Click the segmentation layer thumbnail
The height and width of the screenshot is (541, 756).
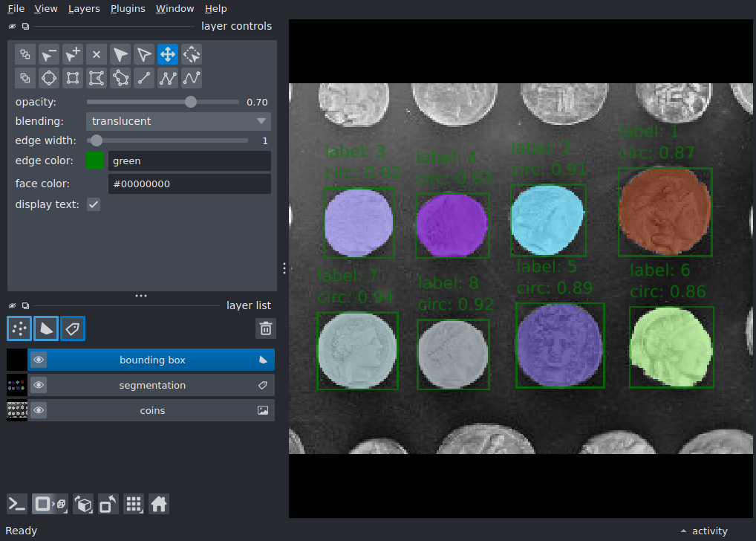click(17, 385)
